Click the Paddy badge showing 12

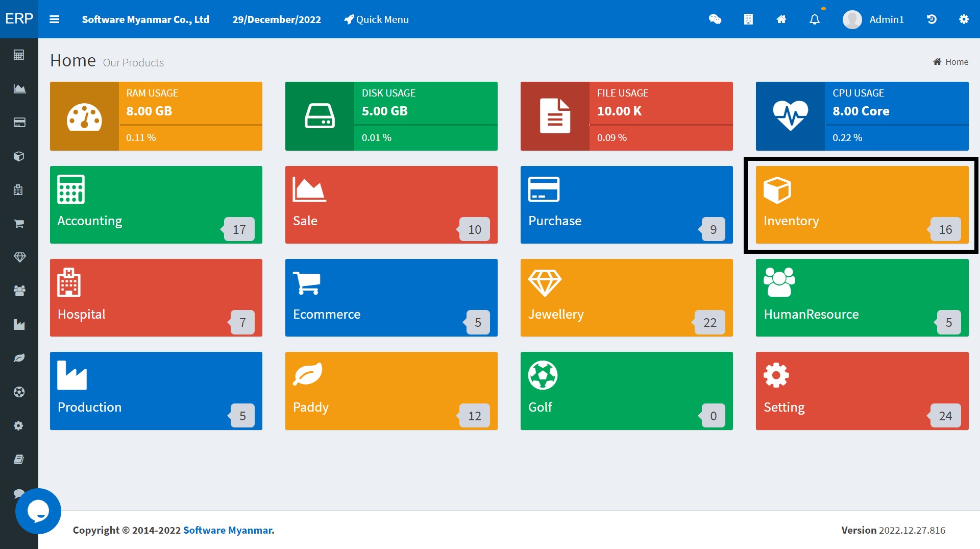tap(475, 416)
